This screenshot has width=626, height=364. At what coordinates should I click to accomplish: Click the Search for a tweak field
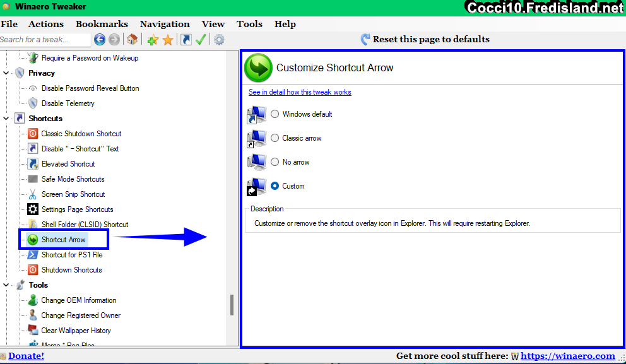[45, 40]
